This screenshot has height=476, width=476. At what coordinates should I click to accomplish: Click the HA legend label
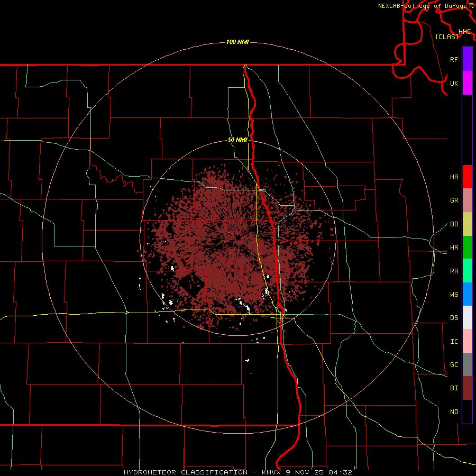click(x=454, y=177)
